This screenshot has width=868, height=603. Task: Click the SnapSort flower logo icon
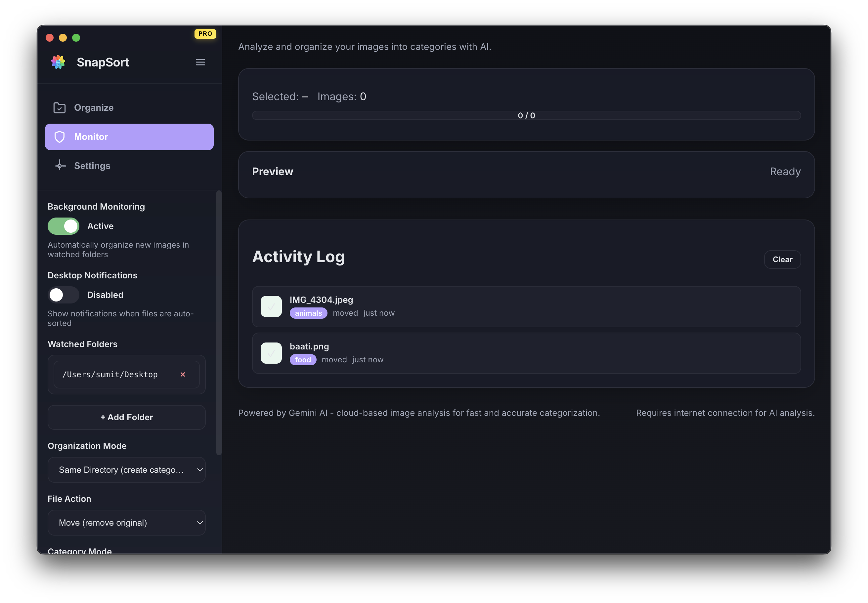point(58,62)
